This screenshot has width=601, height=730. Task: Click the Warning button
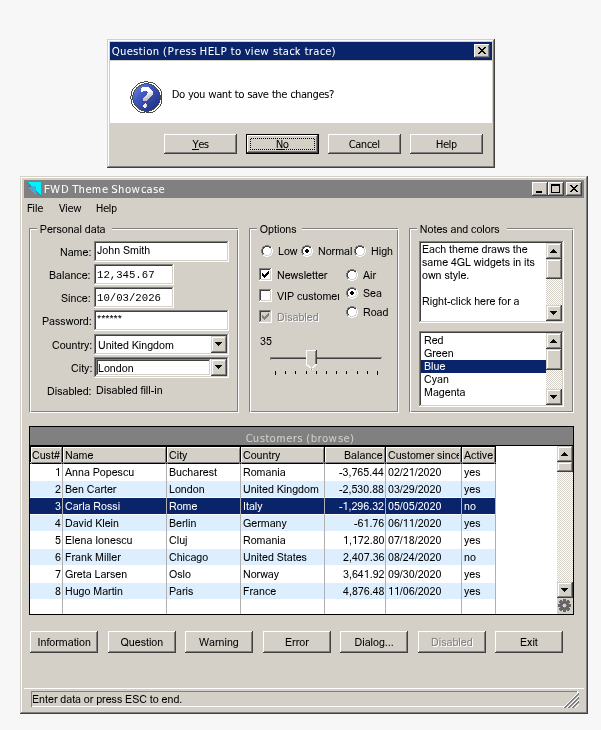pyautogui.click(x=219, y=642)
